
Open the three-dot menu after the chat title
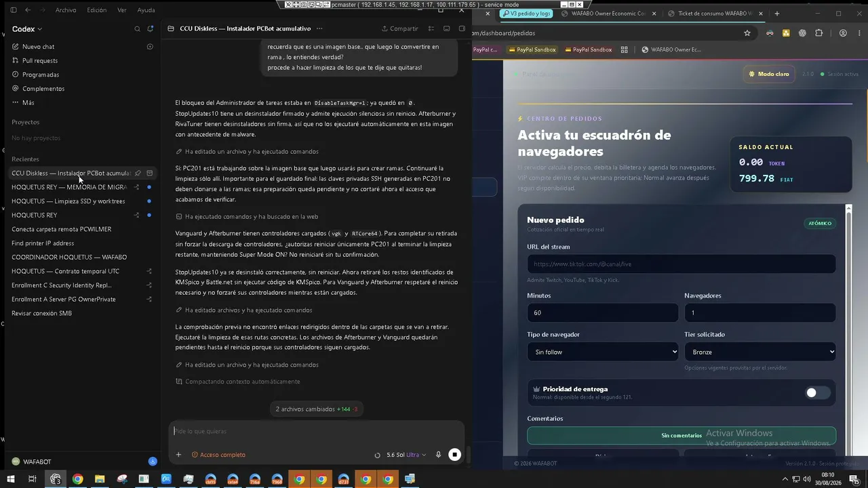319,28
